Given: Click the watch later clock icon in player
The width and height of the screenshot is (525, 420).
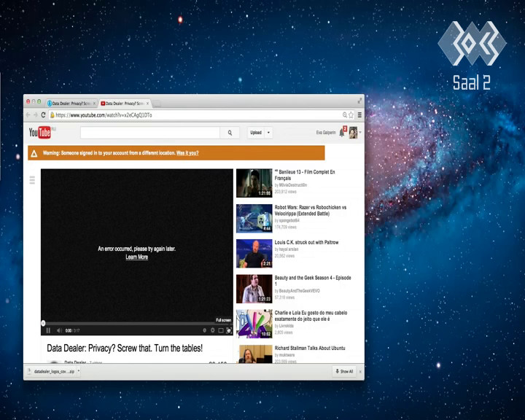Looking at the screenshot, I should pyautogui.click(x=205, y=330).
